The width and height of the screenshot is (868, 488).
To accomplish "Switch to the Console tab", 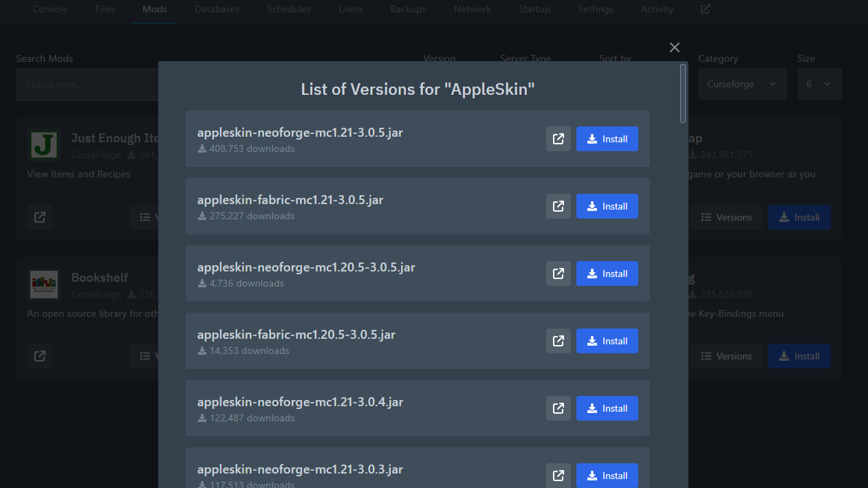I will pos(50,10).
